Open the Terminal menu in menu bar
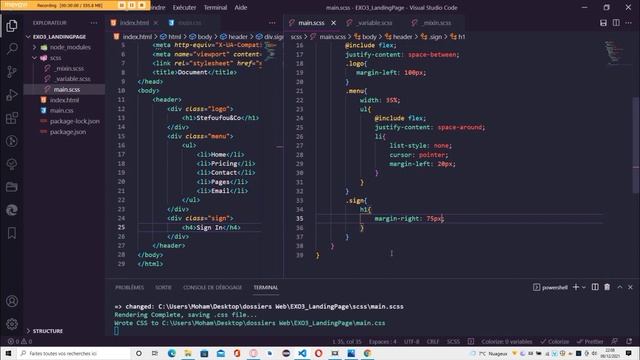This screenshot has height=360, width=640. (x=215, y=7)
